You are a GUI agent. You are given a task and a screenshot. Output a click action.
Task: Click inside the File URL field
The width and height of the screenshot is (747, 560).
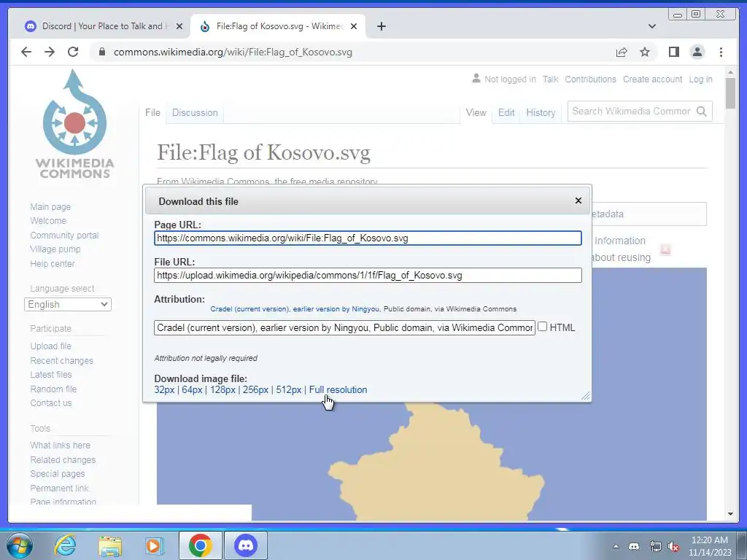tap(368, 275)
